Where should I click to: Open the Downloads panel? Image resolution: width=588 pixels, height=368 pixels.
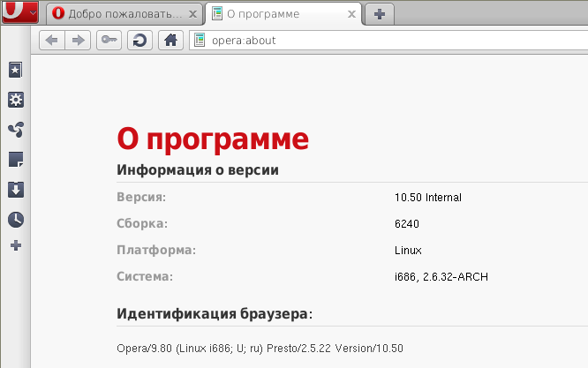[15, 190]
